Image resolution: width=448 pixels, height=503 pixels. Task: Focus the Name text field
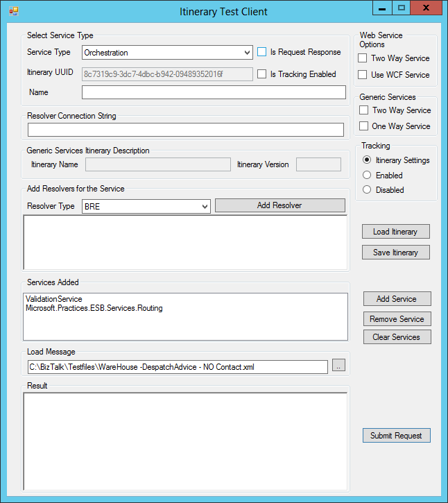(214, 92)
